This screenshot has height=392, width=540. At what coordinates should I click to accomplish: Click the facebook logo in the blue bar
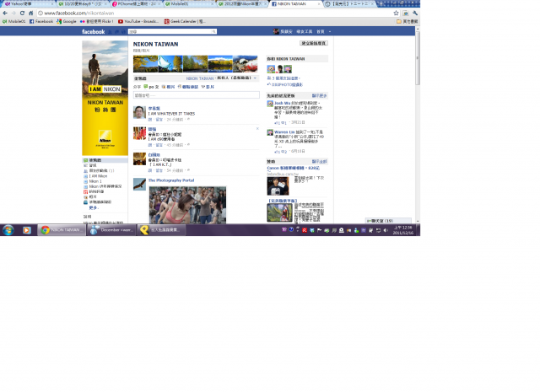94,32
